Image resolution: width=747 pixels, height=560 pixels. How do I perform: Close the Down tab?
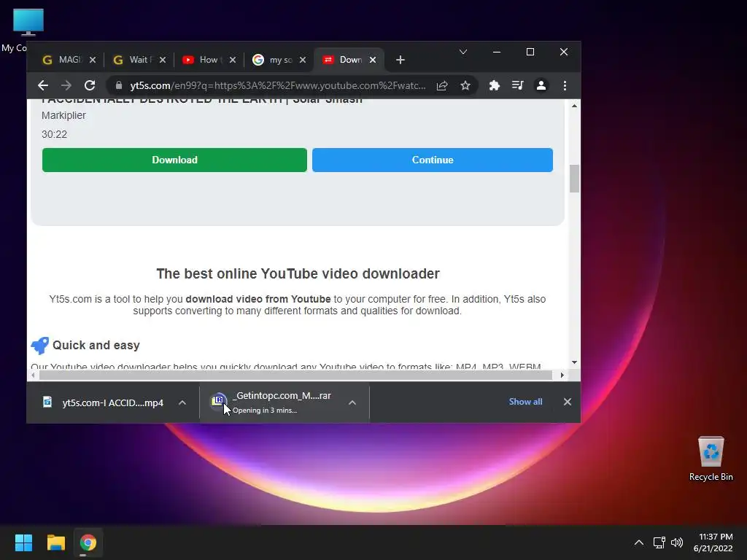373,60
